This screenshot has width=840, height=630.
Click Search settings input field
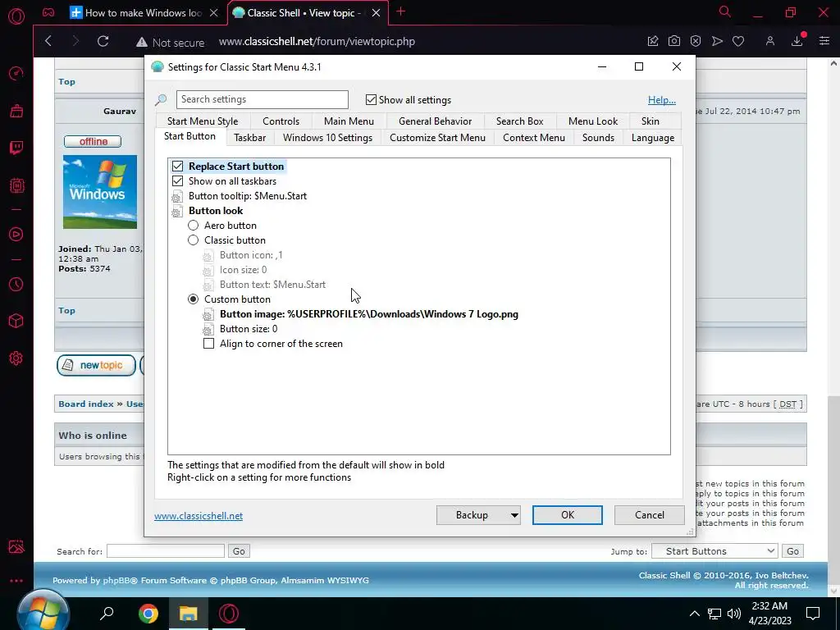(x=262, y=99)
